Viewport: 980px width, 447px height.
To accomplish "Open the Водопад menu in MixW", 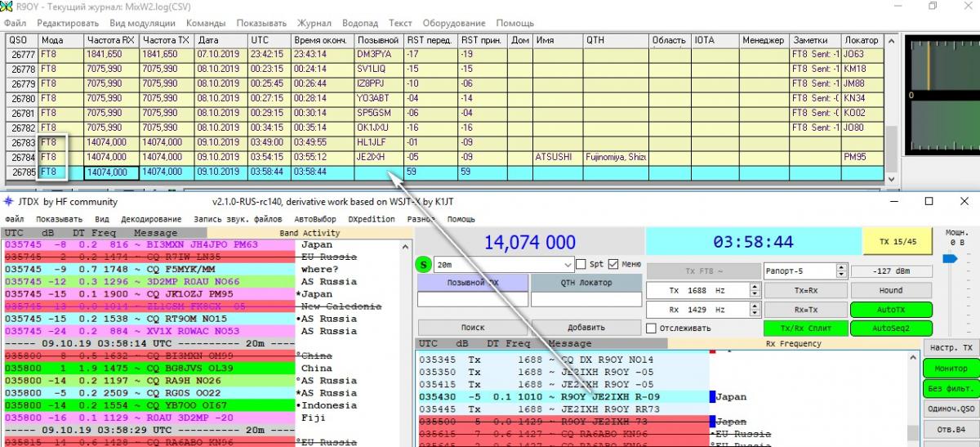I will pyautogui.click(x=359, y=23).
